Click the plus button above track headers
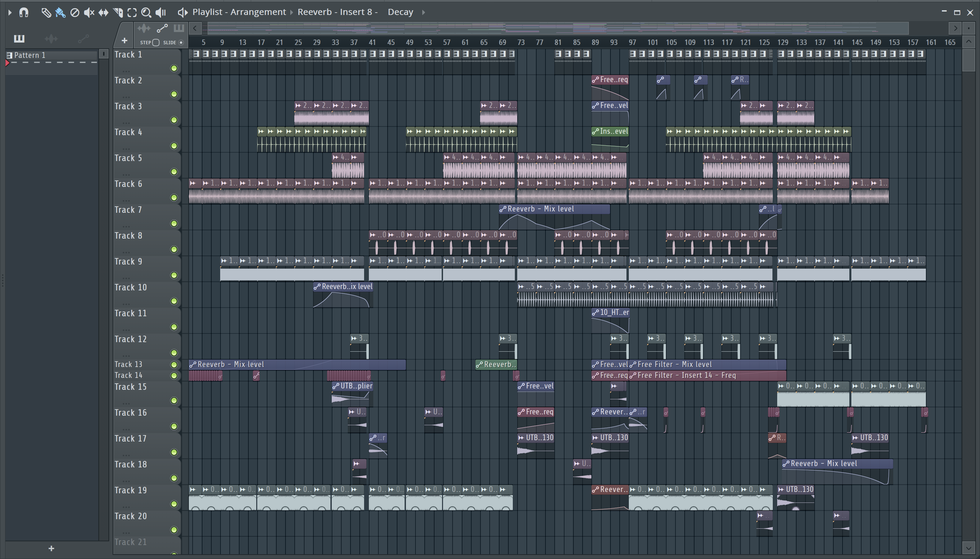This screenshot has width=980, height=559. [x=124, y=41]
